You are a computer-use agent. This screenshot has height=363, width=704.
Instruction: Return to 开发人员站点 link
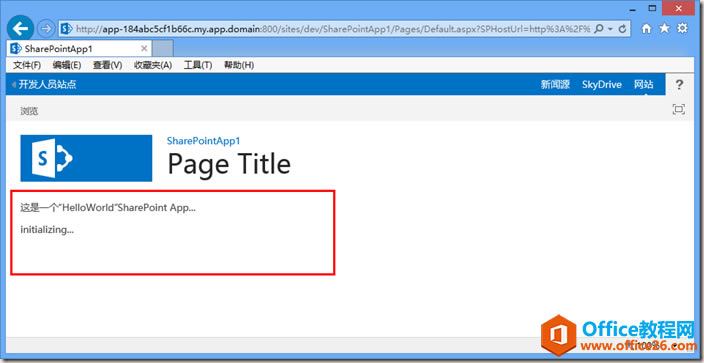pyautogui.click(x=47, y=84)
